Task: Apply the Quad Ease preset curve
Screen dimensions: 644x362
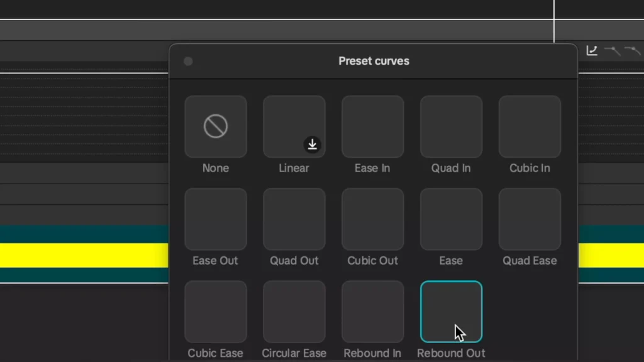Action: pos(529,219)
